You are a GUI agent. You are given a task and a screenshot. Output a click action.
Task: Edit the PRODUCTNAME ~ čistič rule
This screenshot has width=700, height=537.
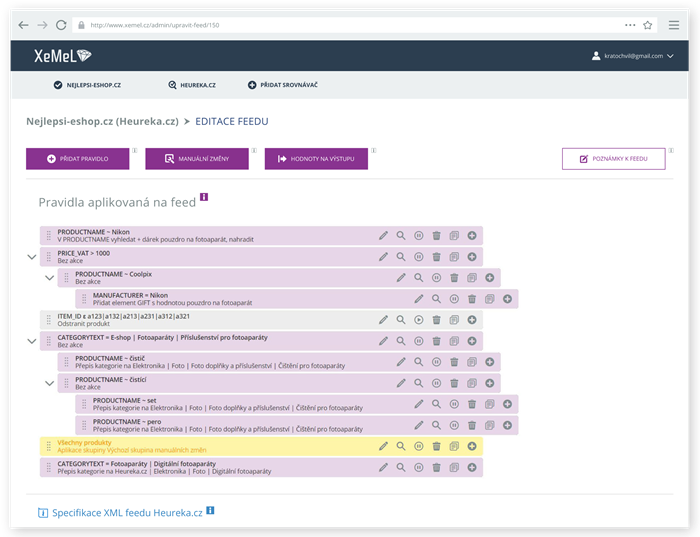[401, 362]
